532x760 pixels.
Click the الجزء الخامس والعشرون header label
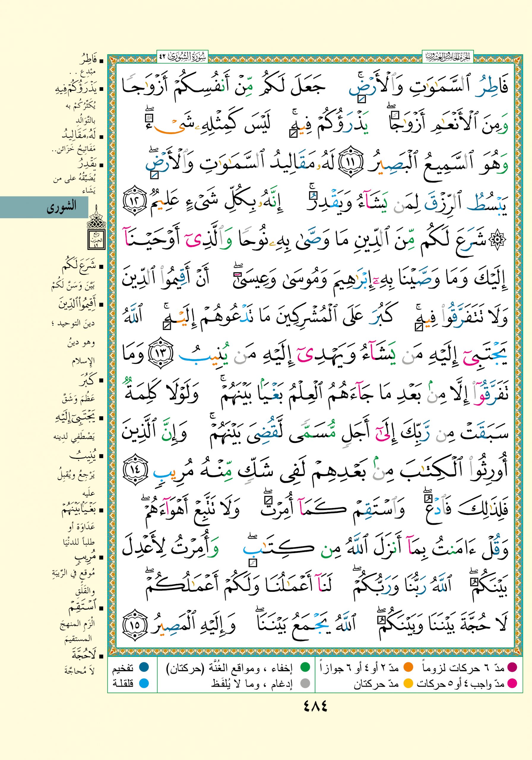[448, 57]
